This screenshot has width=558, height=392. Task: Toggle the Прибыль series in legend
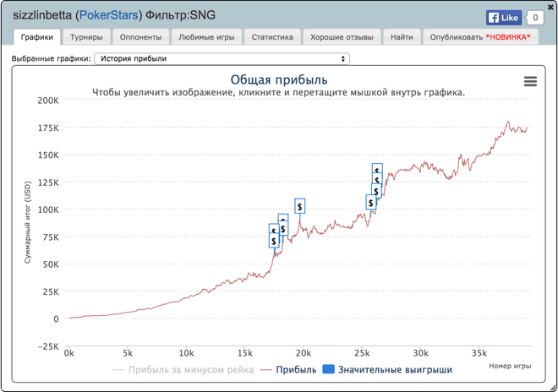point(288,370)
